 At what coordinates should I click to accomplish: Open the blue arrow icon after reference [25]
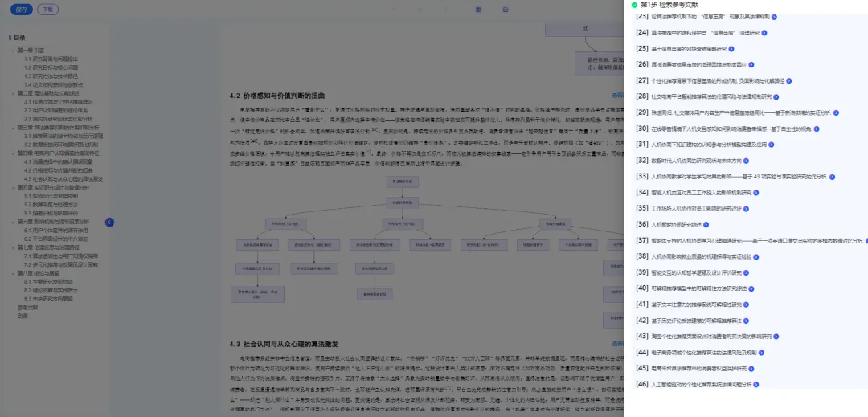(x=731, y=49)
